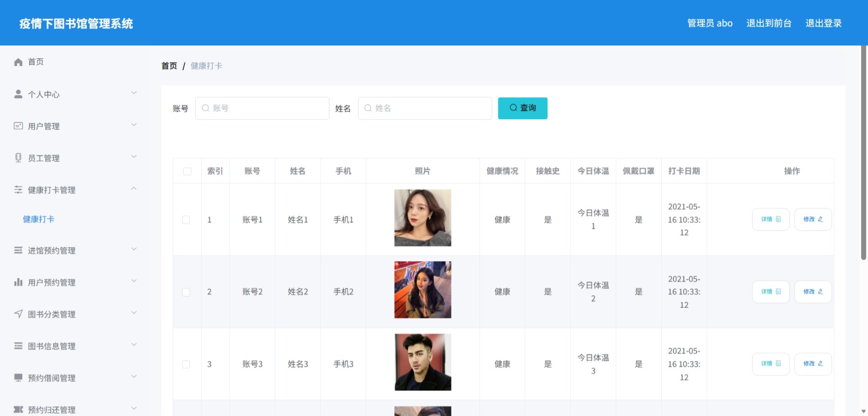Click 修改 for row 账号2

813,292
